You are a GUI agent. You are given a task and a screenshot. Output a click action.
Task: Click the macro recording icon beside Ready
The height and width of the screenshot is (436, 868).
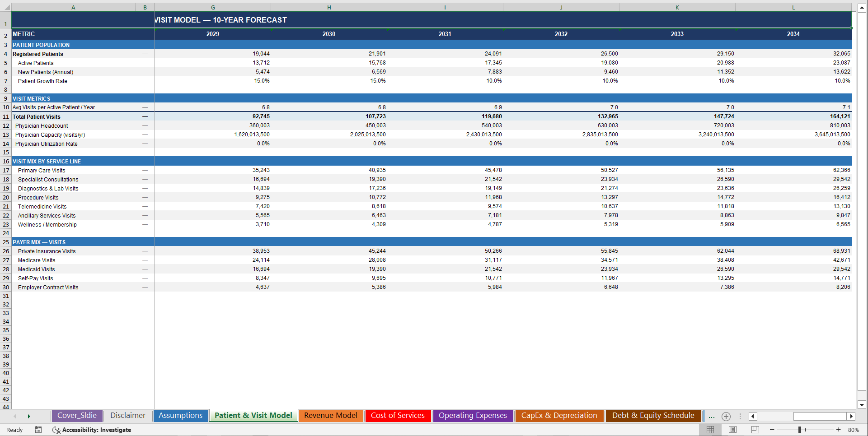(38, 430)
